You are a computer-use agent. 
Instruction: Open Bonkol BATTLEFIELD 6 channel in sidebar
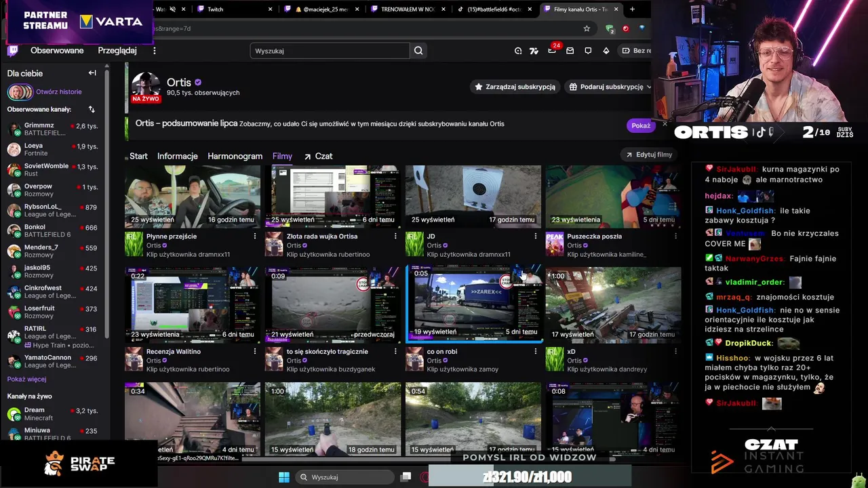click(53, 231)
